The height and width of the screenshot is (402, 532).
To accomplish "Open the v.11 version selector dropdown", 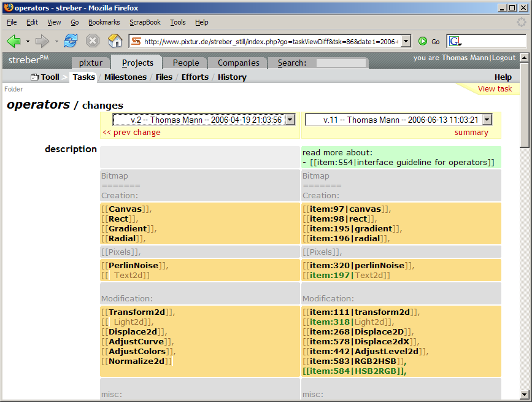I will pos(487,120).
